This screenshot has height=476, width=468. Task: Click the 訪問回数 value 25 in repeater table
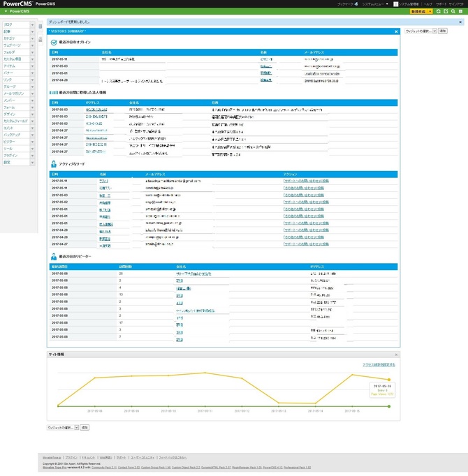121,274
